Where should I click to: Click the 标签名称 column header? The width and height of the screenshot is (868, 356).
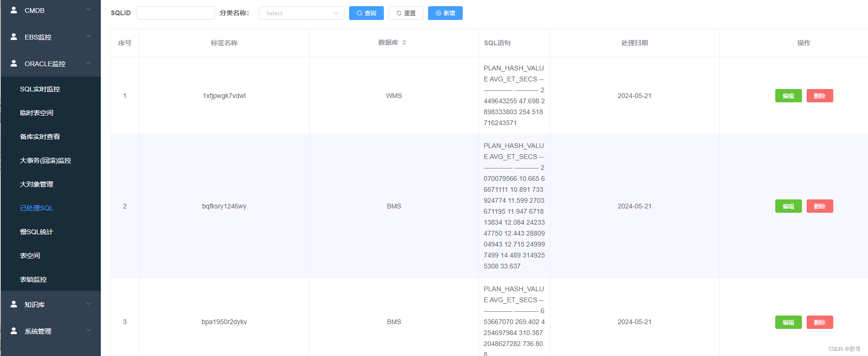click(224, 43)
